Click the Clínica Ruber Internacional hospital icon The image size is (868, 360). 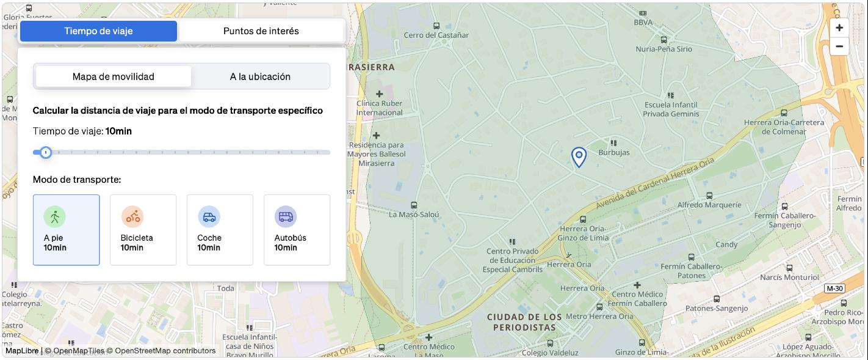coord(380,94)
